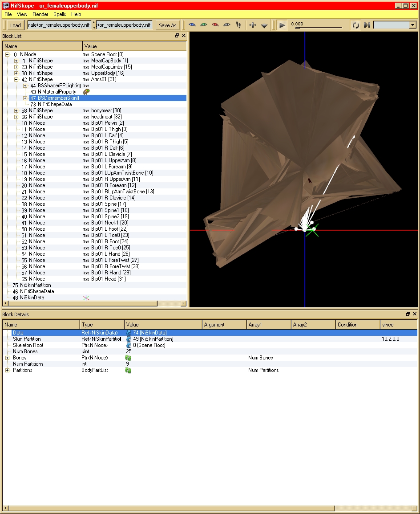The height and width of the screenshot is (514, 420).
Task: Click the material palette icon on NiMaterialProperty
Action: tap(86, 92)
